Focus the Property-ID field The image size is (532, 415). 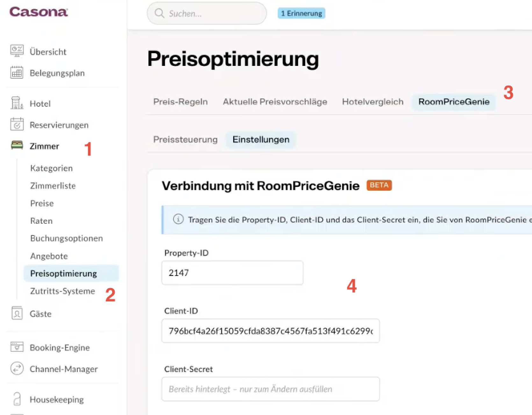point(232,273)
